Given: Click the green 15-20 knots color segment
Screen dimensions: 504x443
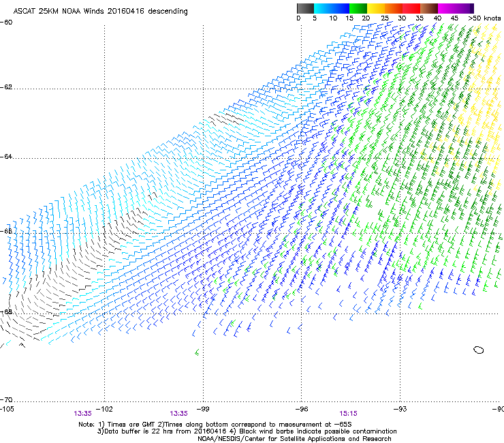Looking at the screenshot, I should [x=358, y=8].
